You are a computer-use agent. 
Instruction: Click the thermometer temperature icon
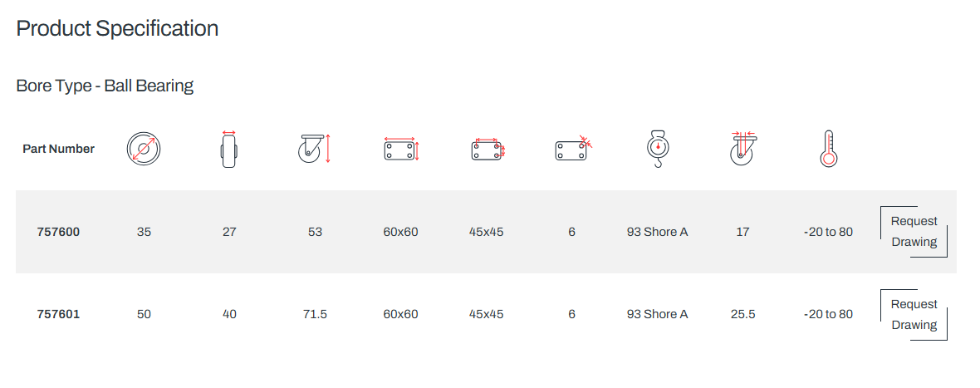pyautogui.click(x=829, y=149)
